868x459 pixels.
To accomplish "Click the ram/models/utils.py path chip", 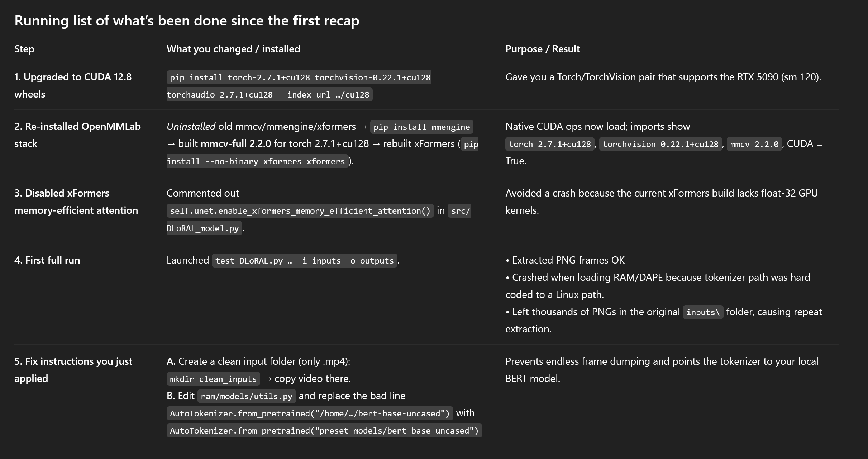I will [247, 396].
